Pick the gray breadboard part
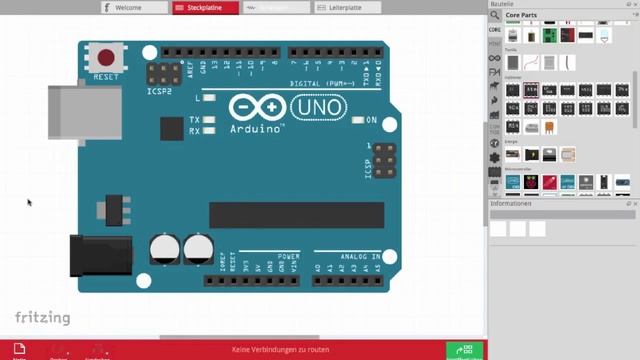This screenshot has height=360, width=640. pyautogui.click(x=513, y=63)
